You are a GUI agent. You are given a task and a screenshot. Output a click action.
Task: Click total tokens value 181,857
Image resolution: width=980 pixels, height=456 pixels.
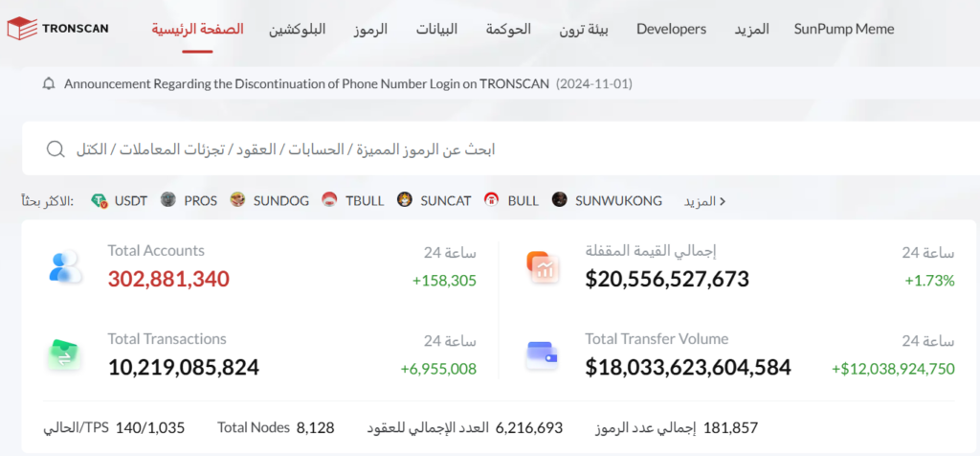click(730, 428)
